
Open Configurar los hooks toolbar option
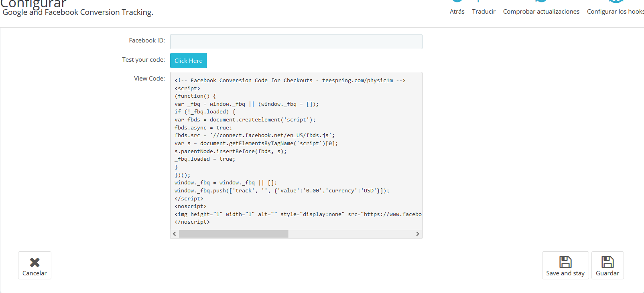click(x=615, y=11)
